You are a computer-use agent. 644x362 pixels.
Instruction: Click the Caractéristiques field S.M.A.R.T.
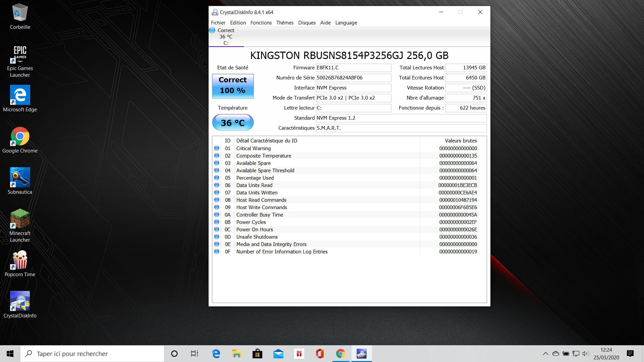coord(401,128)
